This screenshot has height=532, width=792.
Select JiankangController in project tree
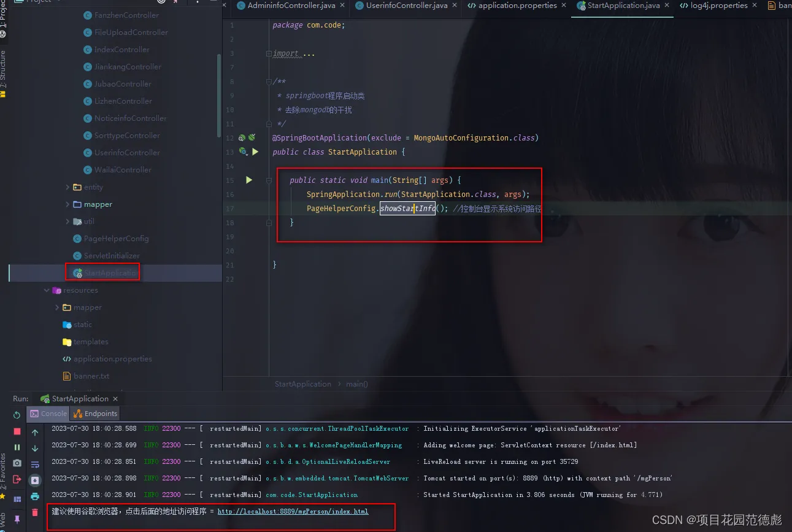[123, 67]
